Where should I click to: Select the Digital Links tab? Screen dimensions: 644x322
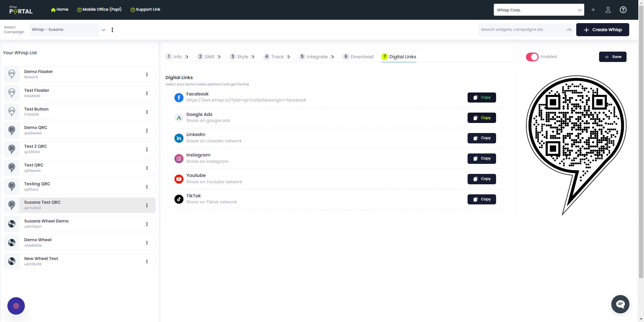pyautogui.click(x=399, y=57)
